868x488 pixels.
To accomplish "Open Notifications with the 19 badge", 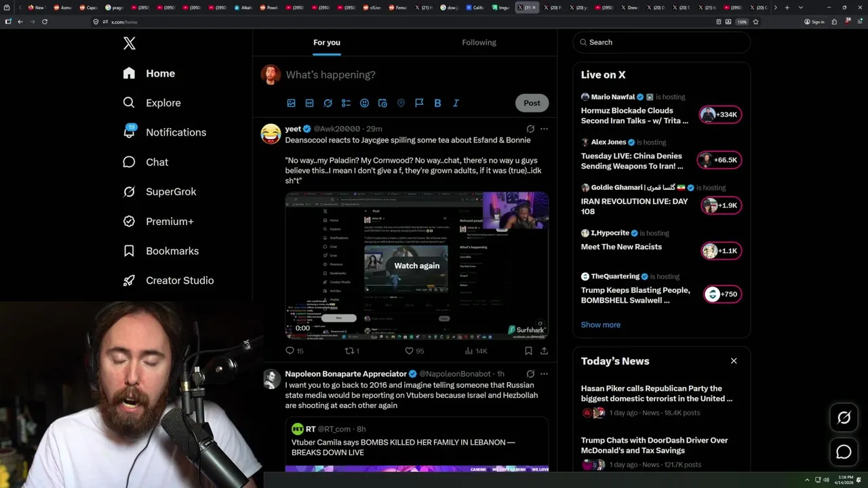I will [x=165, y=132].
